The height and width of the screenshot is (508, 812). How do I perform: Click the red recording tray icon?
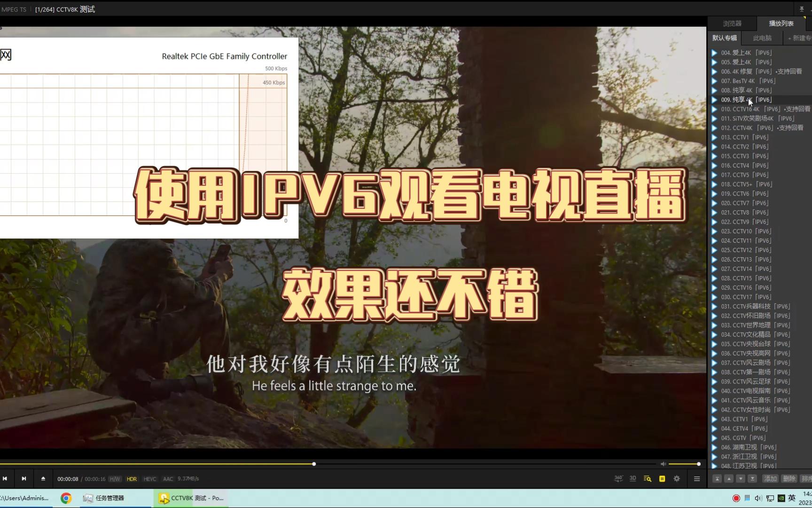pyautogui.click(x=736, y=498)
